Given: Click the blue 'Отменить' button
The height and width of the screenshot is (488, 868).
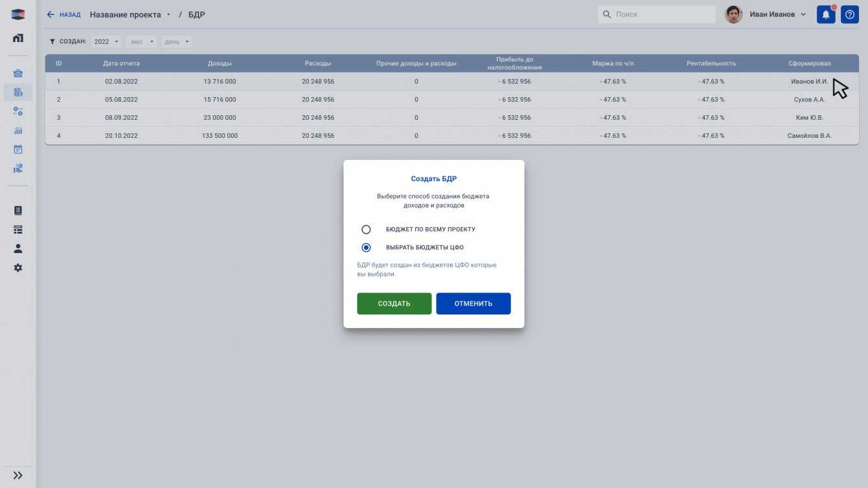Looking at the screenshot, I should point(473,304).
